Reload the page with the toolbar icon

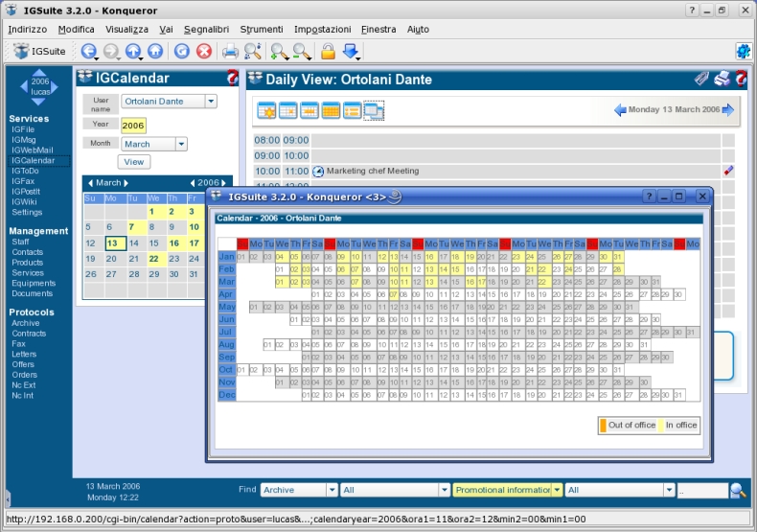(x=181, y=51)
